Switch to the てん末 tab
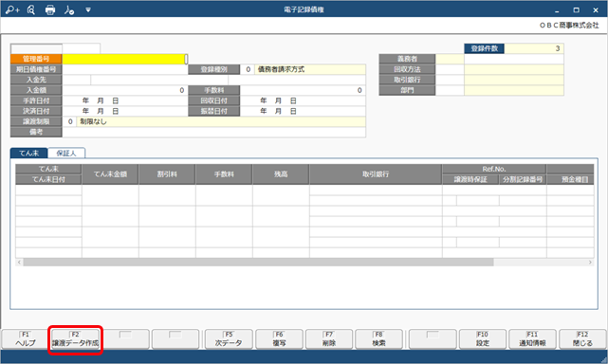 coord(29,154)
